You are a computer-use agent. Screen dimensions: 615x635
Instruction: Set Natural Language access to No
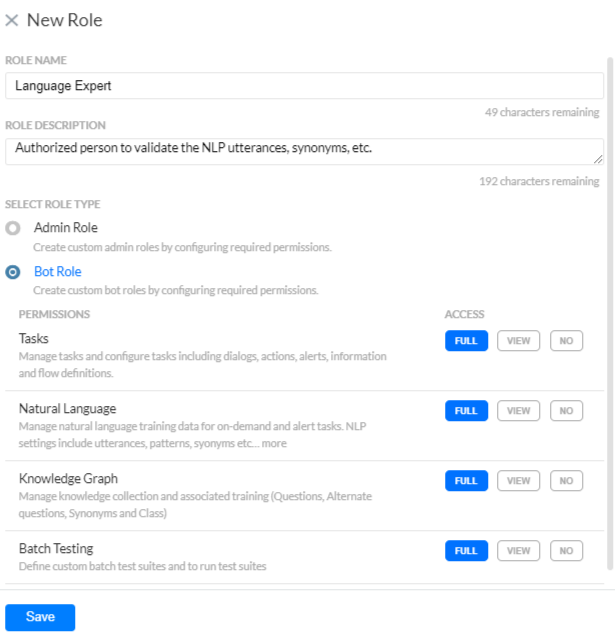pos(566,411)
